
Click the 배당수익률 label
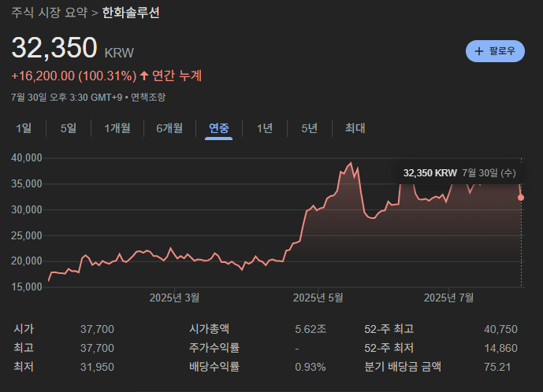[214, 367]
